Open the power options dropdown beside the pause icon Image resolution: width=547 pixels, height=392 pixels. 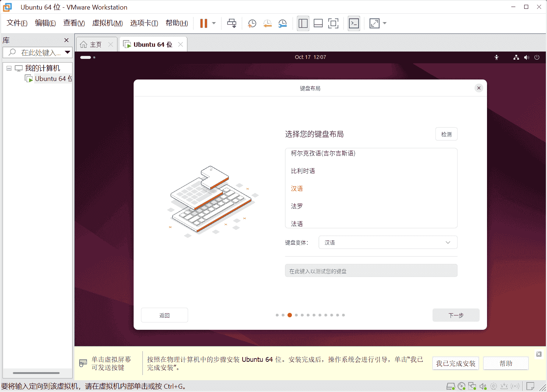(214, 23)
